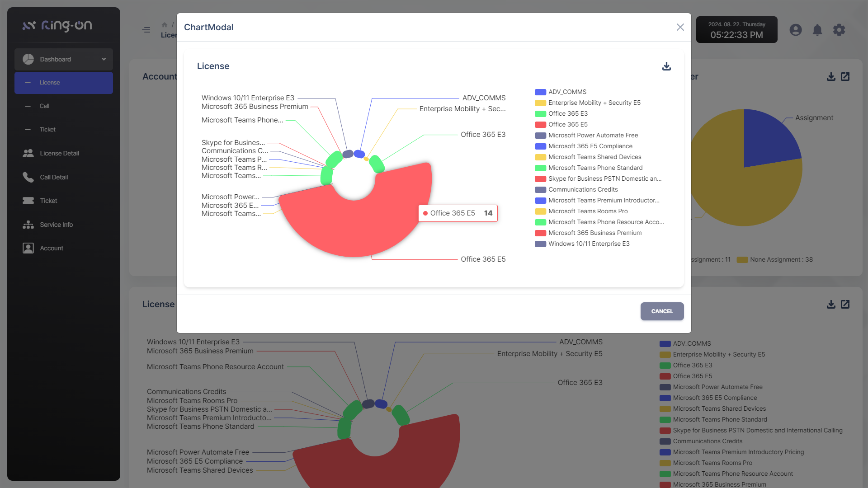Toggle Communications Credits legend in modal

click(x=576, y=190)
